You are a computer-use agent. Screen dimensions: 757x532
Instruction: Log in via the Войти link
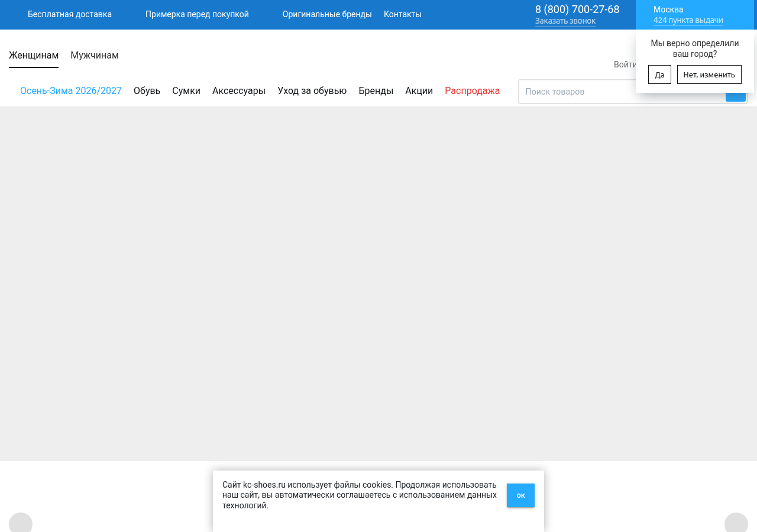click(x=625, y=64)
